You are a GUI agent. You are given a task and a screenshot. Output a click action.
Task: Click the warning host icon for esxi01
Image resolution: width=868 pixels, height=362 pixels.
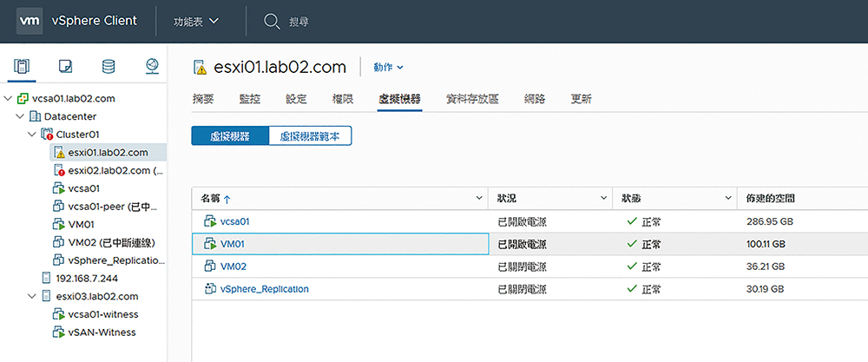pos(60,153)
